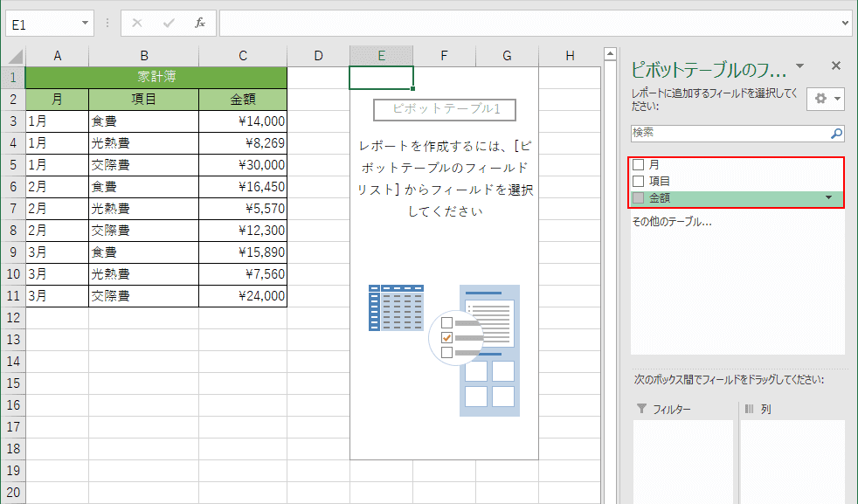This screenshot has height=504, width=858.
Task: Click the ¥7,560 cell
Action: [x=243, y=274]
